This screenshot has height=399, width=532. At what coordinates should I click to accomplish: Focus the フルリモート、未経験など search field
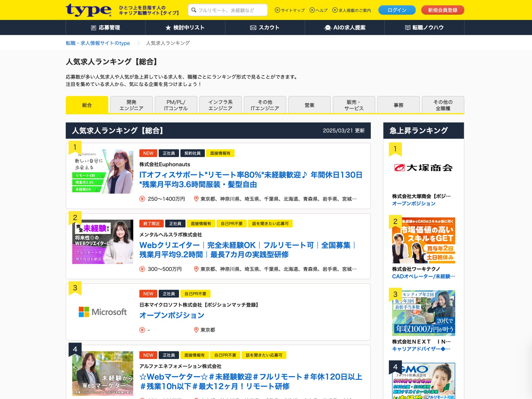pyautogui.click(x=228, y=10)
